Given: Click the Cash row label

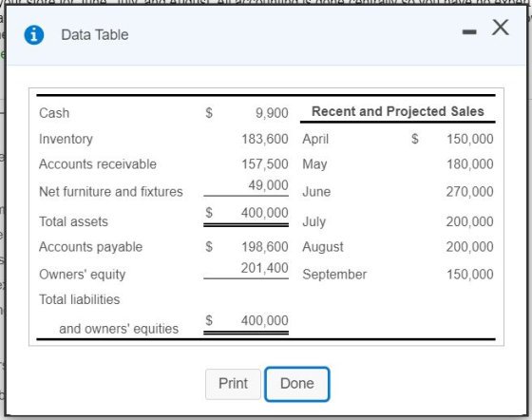Looking at the screenshot, I should click(x=54, y=113).
